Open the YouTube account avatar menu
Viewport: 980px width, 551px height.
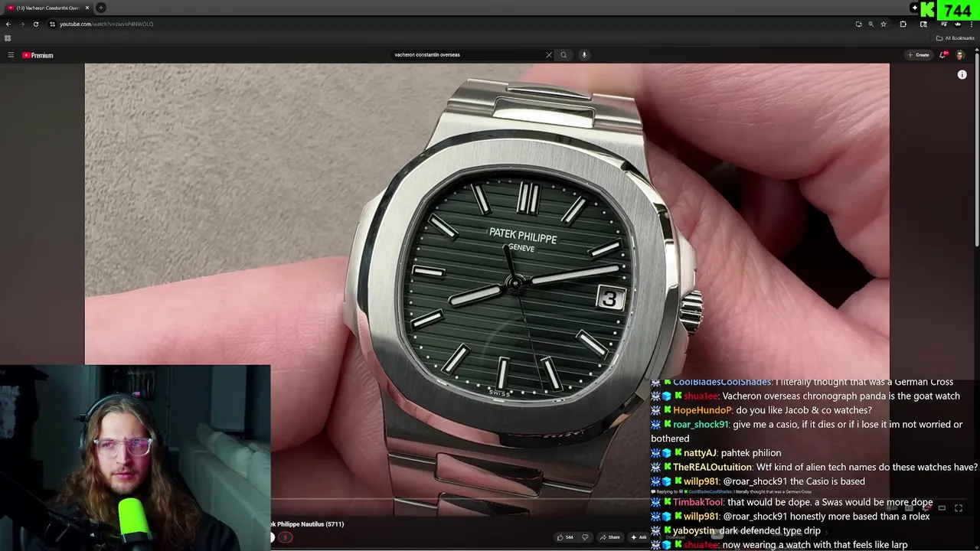tap(960, 55)
